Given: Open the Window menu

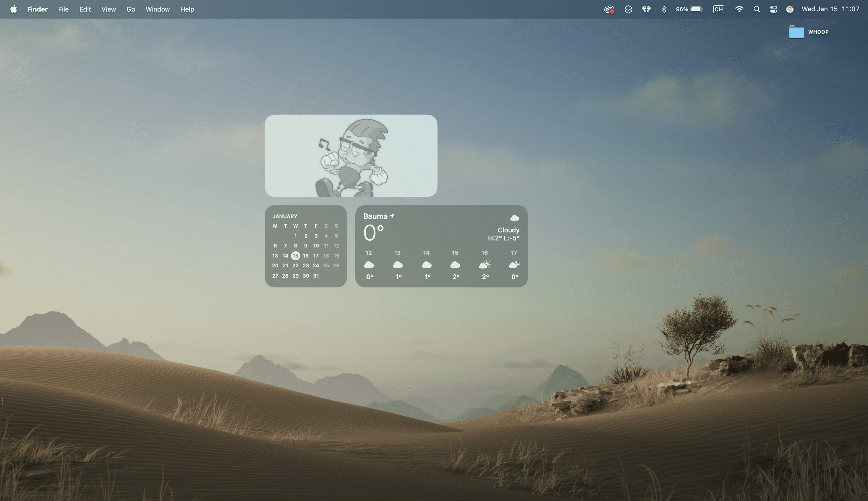Looking at the screenshot, I should 157,9.
